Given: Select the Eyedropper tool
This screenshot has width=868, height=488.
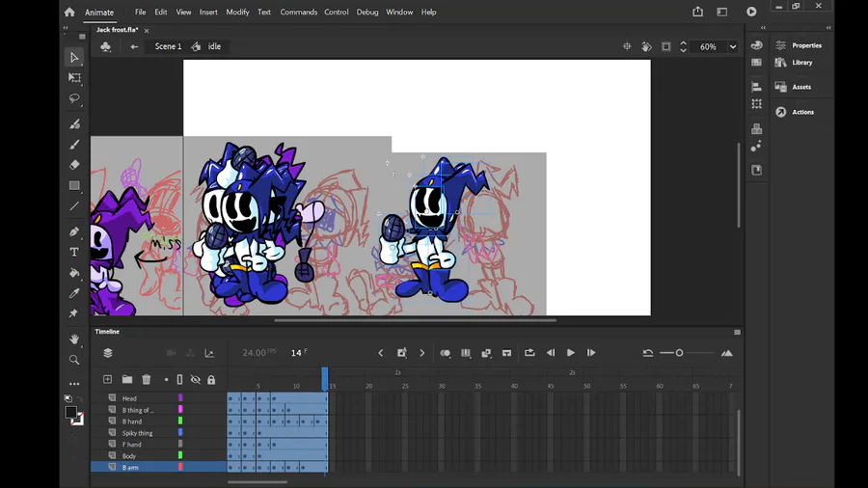Looking at the screenshot, I should coord(74,293).
